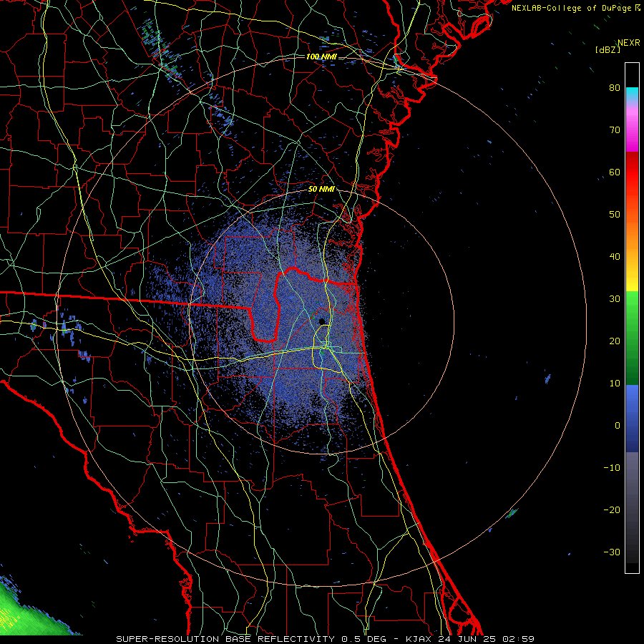644x644 pixels.
Task: Click the "[dBZ]" legend unit label
Action: [608, 50]
